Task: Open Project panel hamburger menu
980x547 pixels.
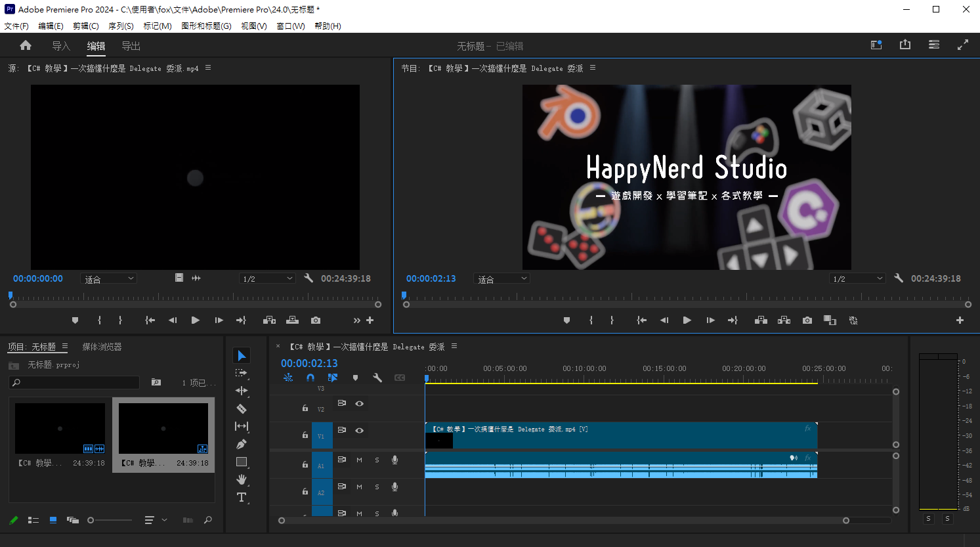Action: coord(65,346)
